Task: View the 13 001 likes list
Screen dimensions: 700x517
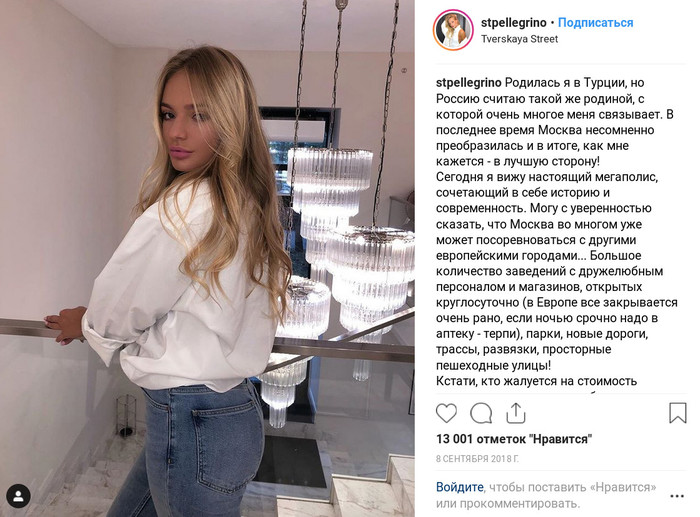Action: 514,439
